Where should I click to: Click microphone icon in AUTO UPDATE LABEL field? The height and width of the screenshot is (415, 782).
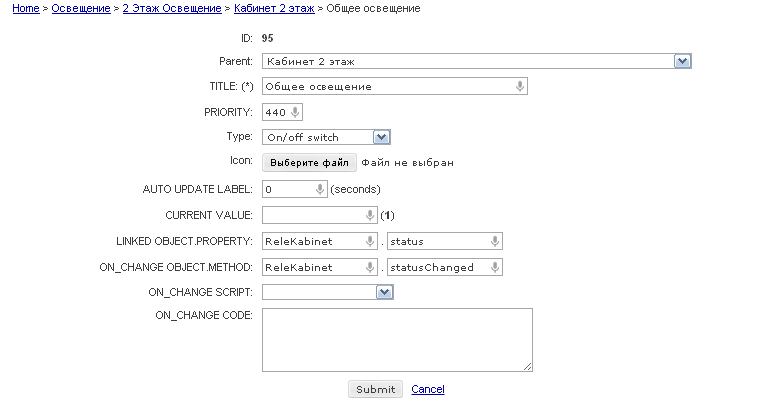320,190
